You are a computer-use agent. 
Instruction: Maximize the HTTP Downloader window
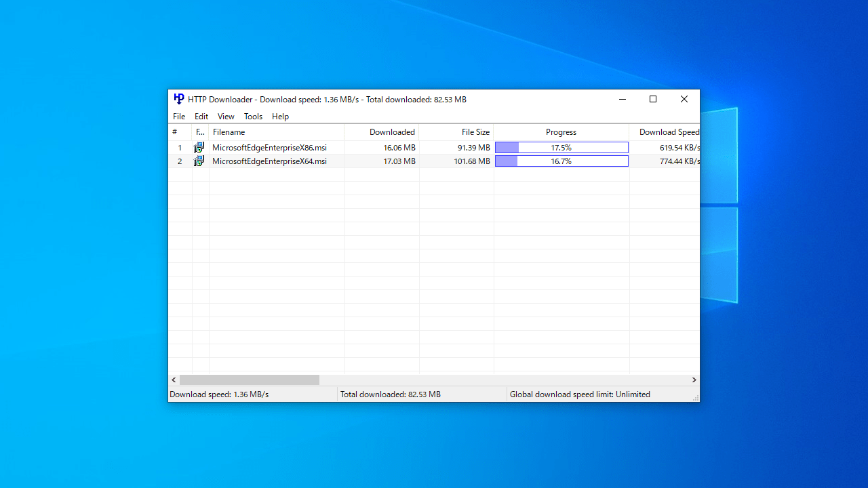[653, 99]
